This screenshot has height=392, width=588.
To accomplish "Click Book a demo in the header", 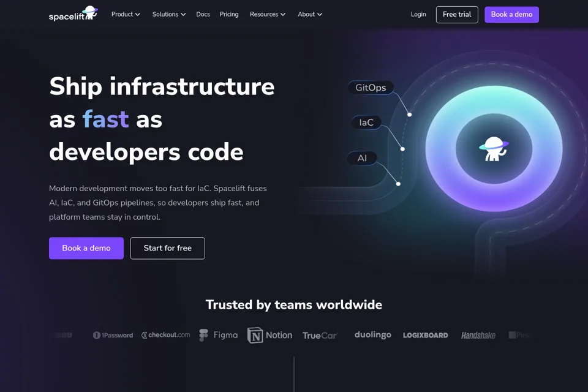I will coord(511,15).
